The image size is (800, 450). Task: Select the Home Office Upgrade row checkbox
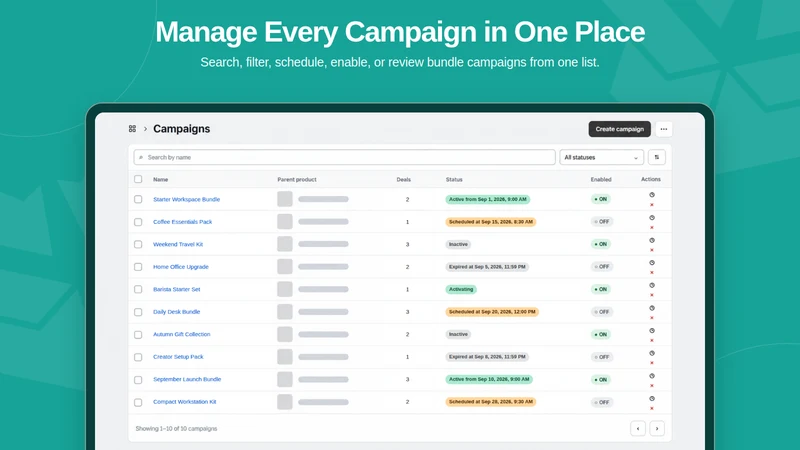coord(138,267)
